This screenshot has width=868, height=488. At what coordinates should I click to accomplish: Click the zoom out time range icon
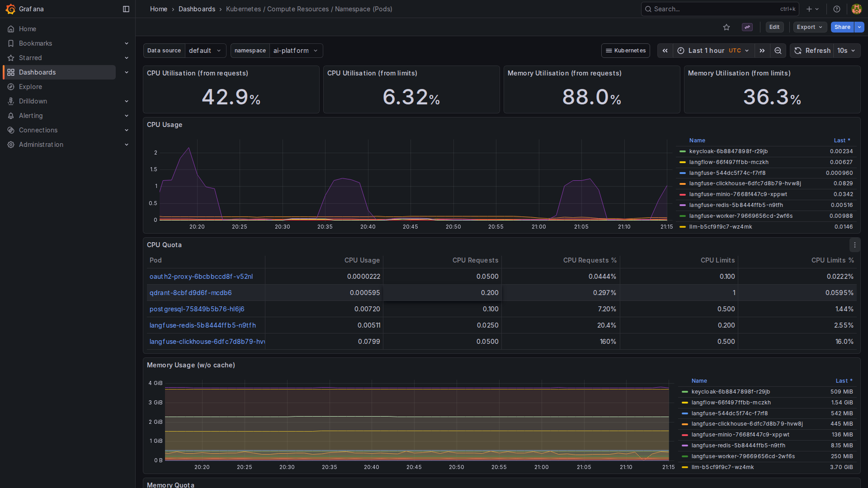click(778, 51)
